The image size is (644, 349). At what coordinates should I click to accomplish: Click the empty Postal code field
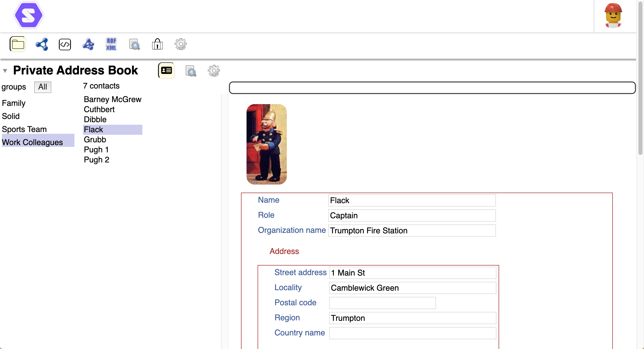(x=382, y=303)
